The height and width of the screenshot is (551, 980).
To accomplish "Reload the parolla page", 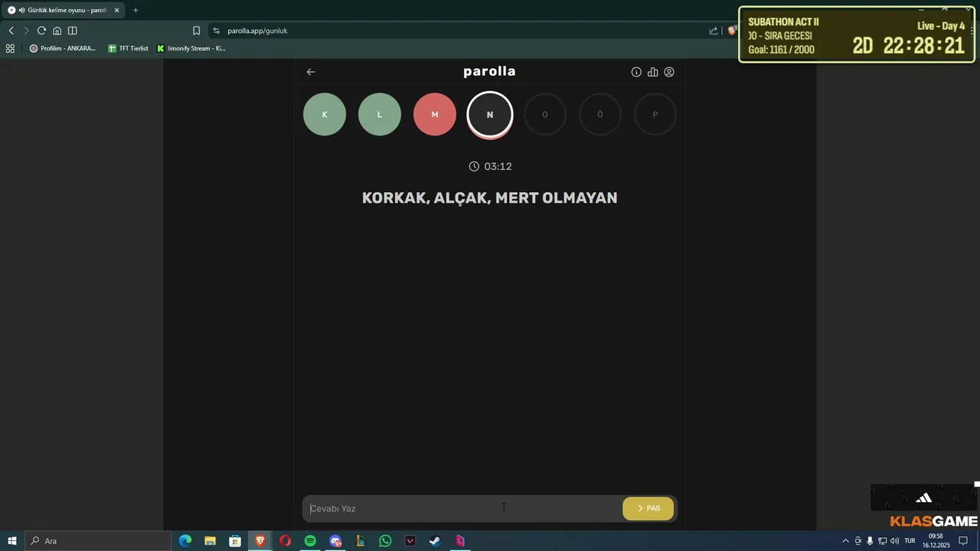I will [x=41, y=31].
